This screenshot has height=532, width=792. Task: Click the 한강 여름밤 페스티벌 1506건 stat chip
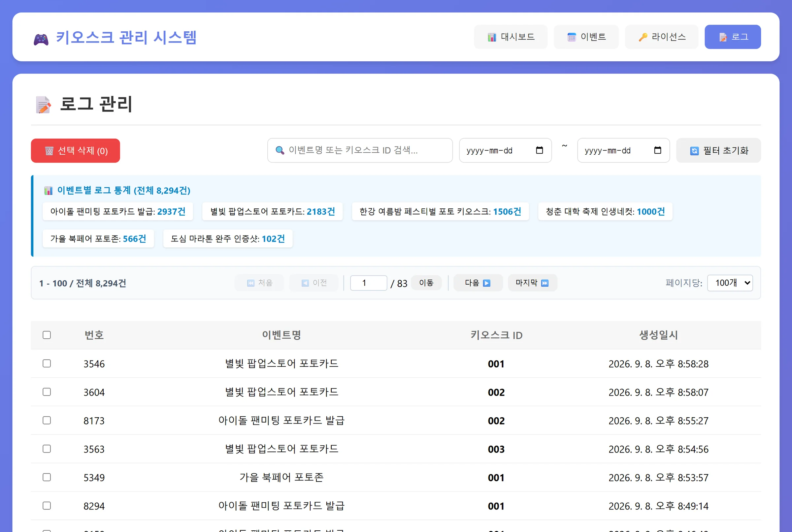click(440, 211)
